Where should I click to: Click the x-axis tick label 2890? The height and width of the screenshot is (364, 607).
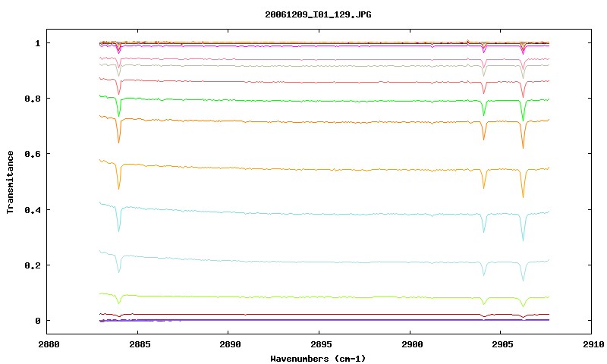pyautogui.click(x=230, y=344)
